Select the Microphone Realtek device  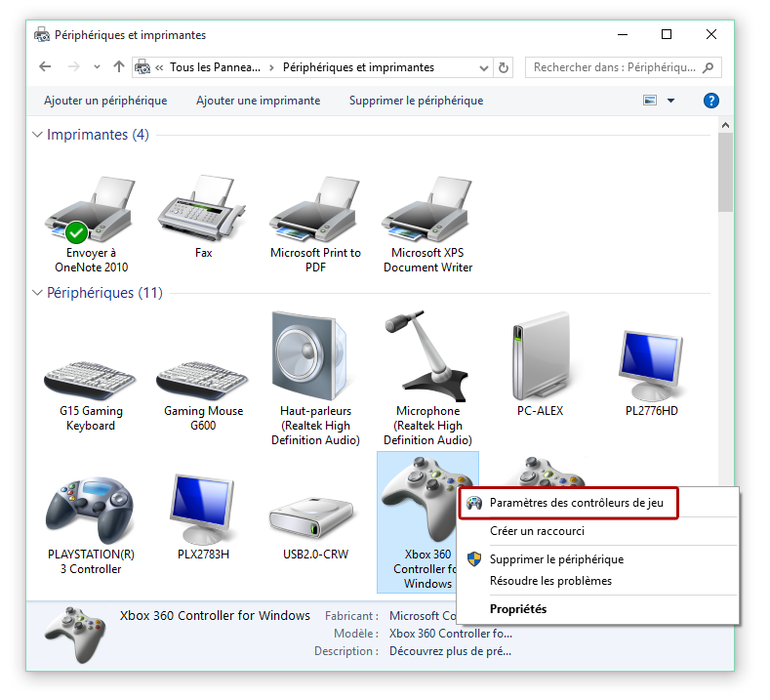coord(427,378)
